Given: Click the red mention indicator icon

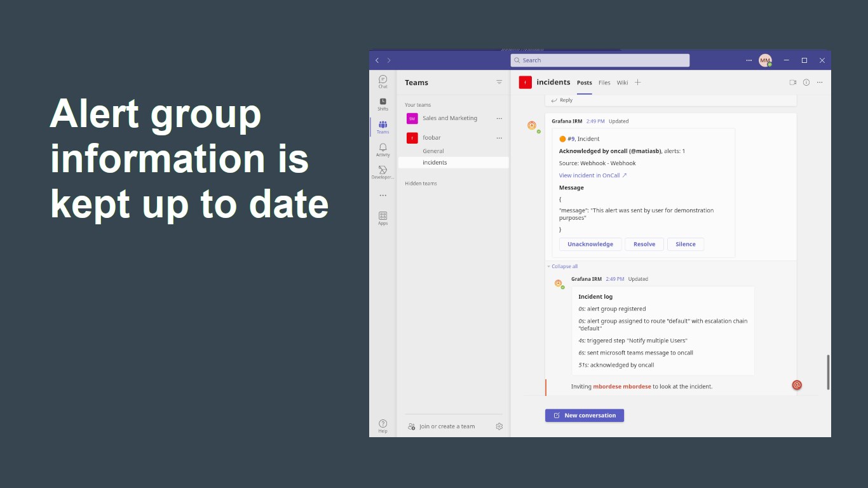Looking at the screenshot, I should 797,385.
